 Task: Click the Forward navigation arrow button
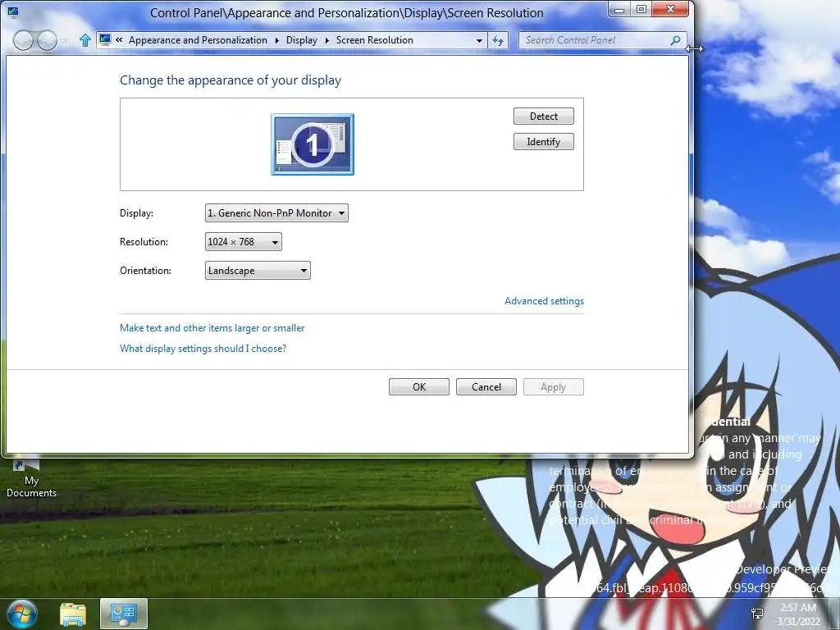(x=47, y=40)
